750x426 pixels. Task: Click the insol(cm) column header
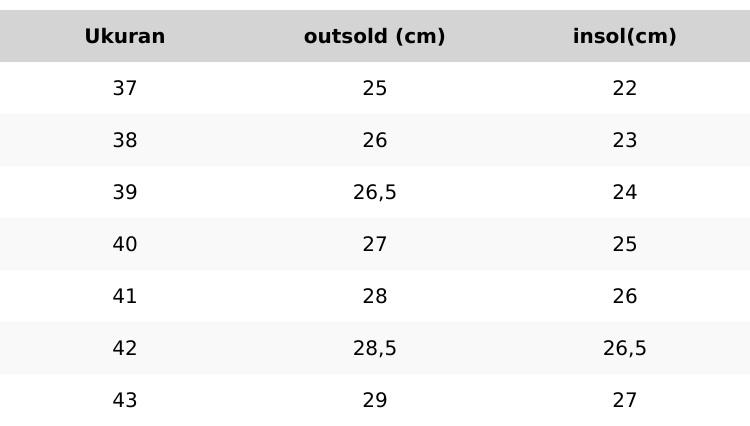625,37
